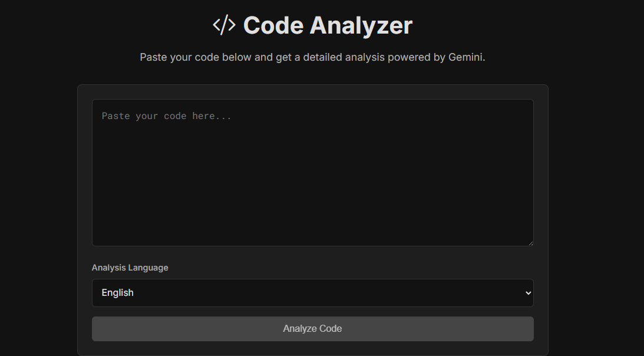Click the word "Gemini" in the subtitle
Image resolution: width=644 pixels, height=356 pixels.
465,57
